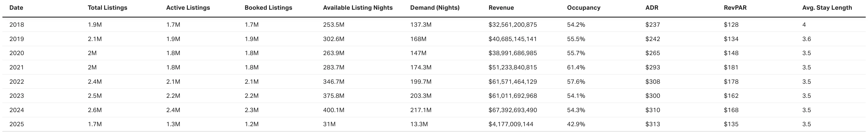Image resolution: width=868 pixels, height=132 pixels.
Task: Click the Revenue column header
Action: point(501,8)
